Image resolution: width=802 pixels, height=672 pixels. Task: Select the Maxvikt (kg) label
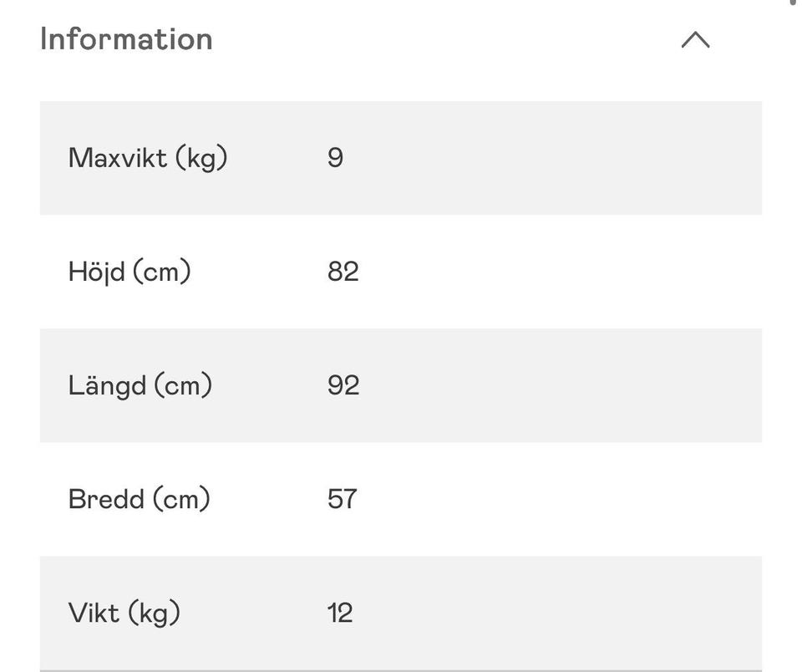click(148, 158)
